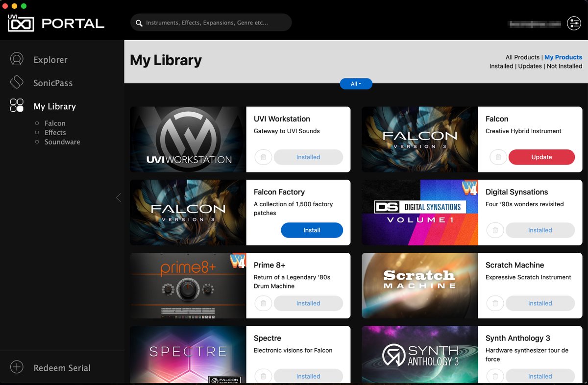Click the UVI Portal logo
The width and height of the screenshot is (588, 385).
(x=56, y=23)
